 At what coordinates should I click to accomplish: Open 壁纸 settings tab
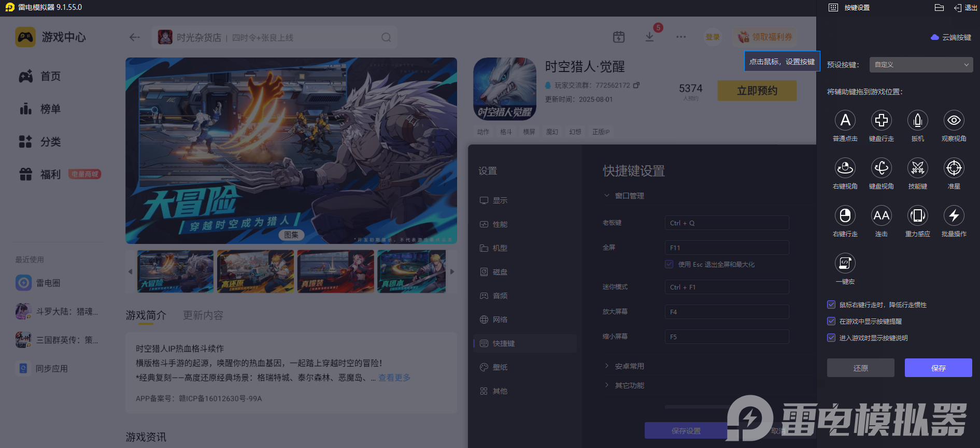tap(525, 367)
